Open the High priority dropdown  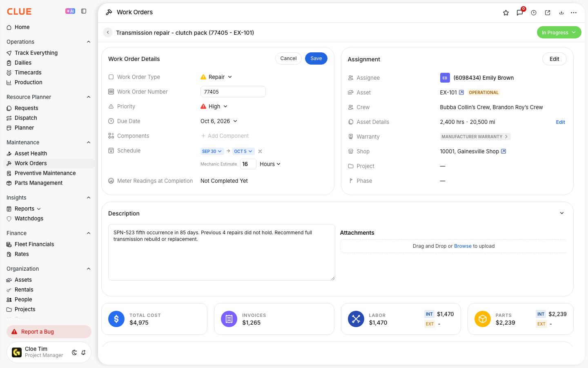tap(214, 106)
